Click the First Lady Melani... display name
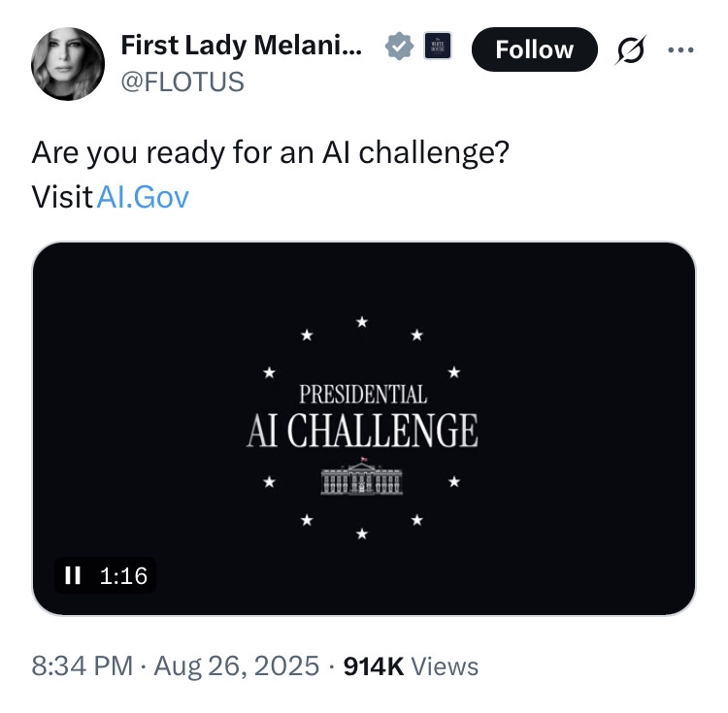The height and width of the screenshot is (713, 728). (x=242, y=46)
